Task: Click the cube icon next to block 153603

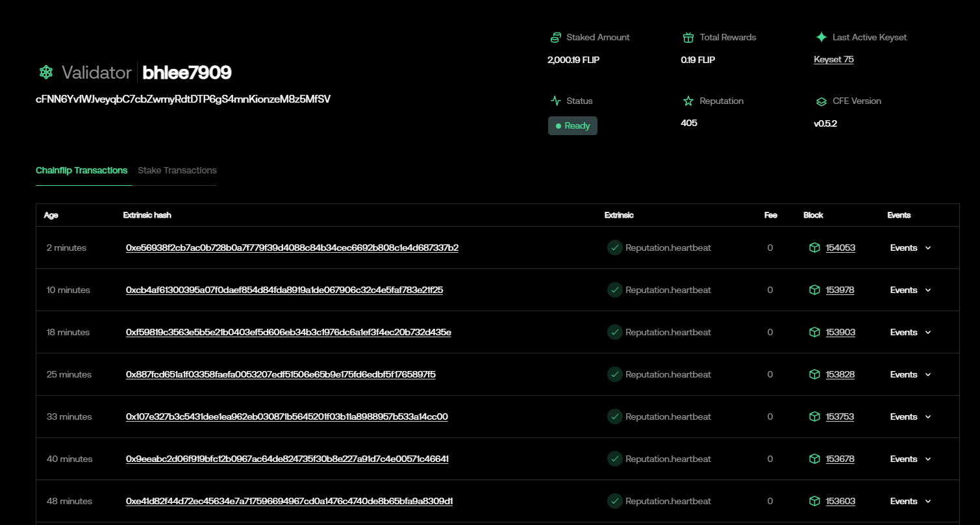Action: point(814,501)
